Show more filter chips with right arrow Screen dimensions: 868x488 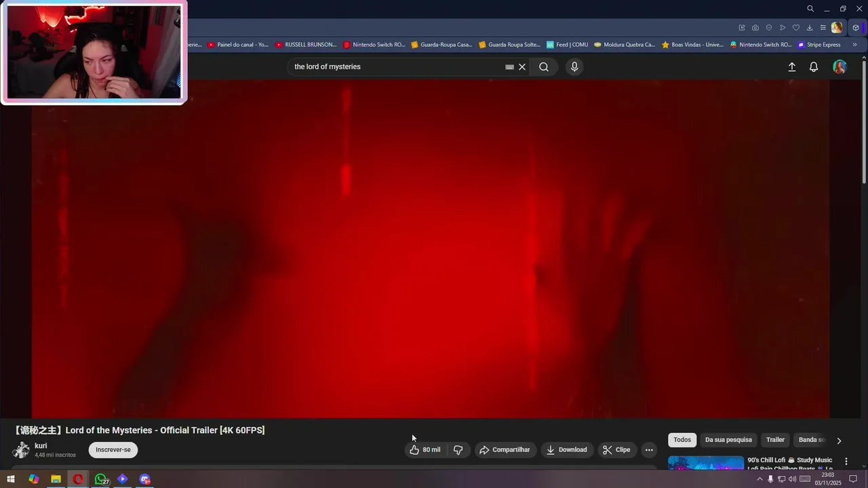coord(839,441)
